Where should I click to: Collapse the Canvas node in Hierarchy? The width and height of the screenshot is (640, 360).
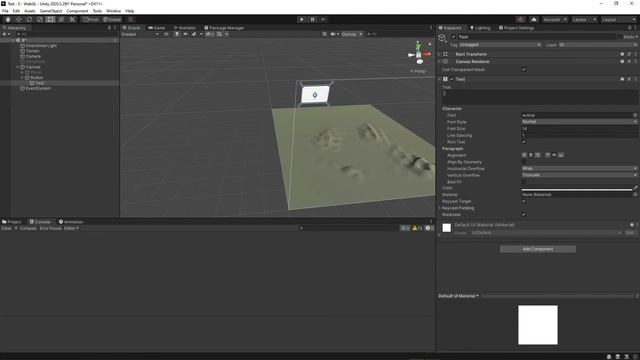[x=18, y=67]
